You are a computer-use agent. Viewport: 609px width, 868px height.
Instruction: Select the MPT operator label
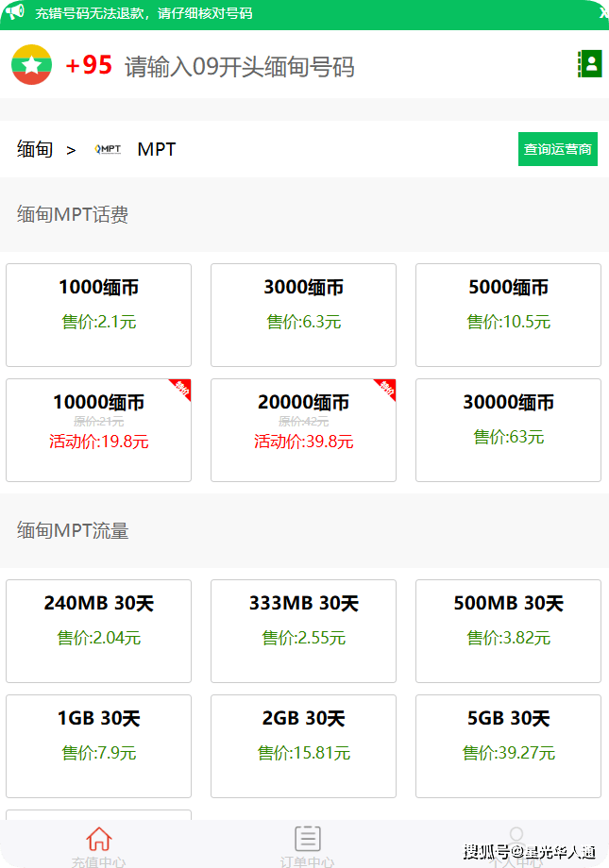click(157, 149)
